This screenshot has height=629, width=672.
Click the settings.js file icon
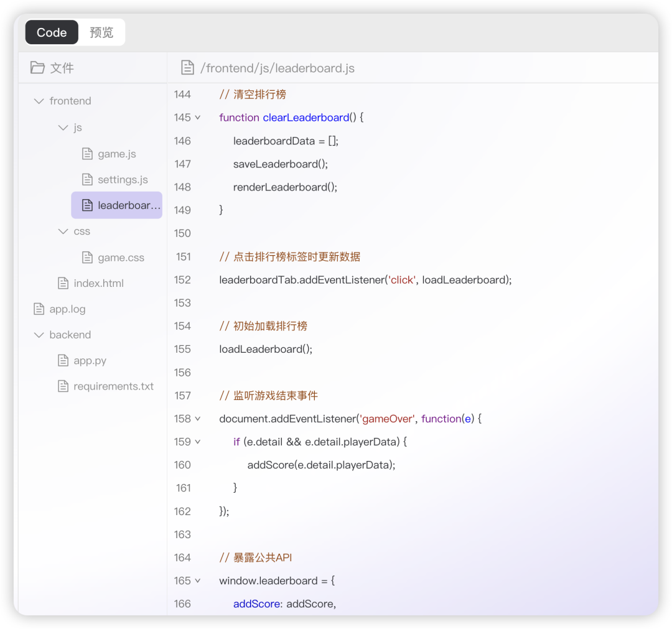[x=87, y=180]
